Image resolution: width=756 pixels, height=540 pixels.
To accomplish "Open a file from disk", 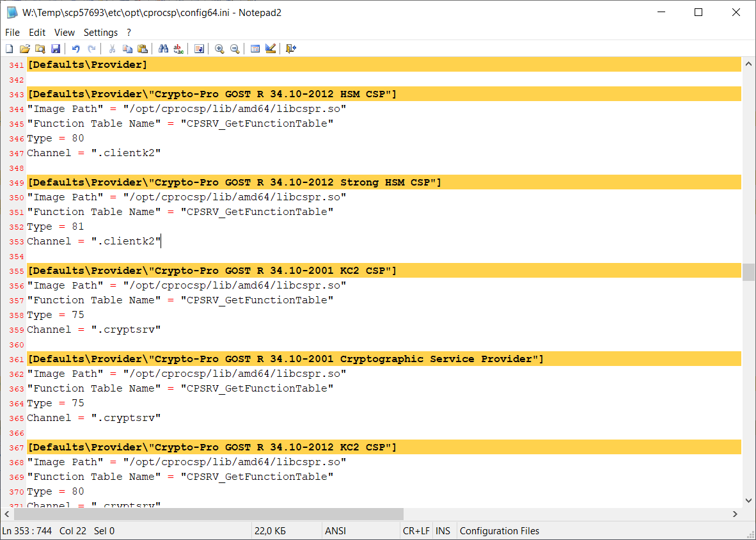I will (x=25, y=49).
